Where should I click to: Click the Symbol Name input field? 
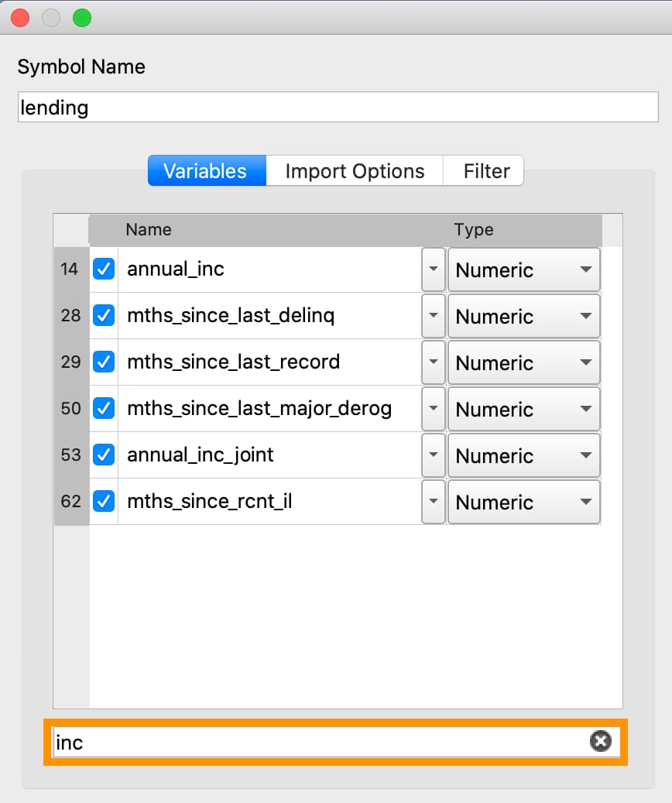point(338,107)
